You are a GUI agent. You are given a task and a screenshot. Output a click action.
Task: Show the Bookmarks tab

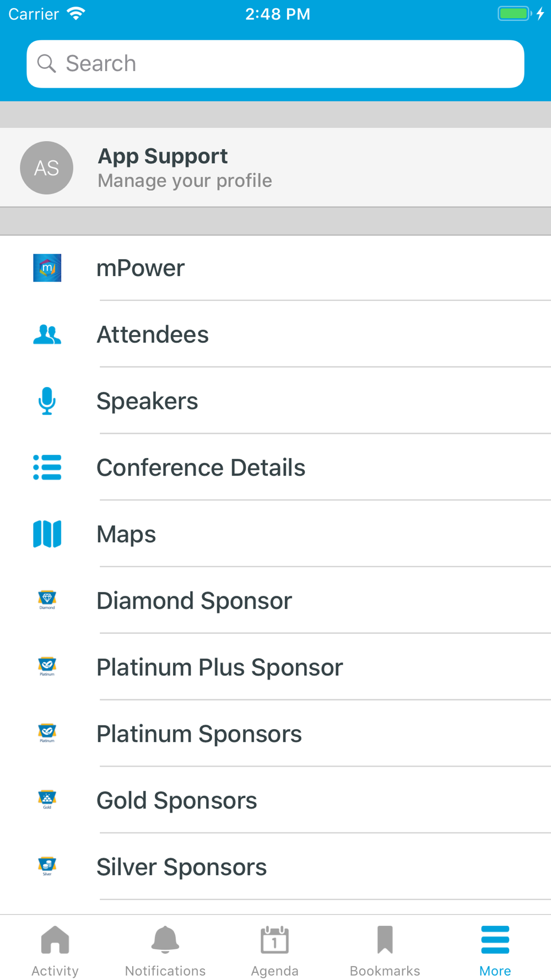385,951
